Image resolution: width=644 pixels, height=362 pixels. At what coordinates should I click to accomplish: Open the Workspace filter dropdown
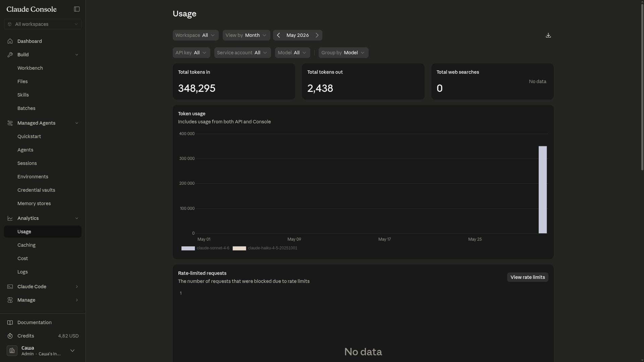(196, 35)
